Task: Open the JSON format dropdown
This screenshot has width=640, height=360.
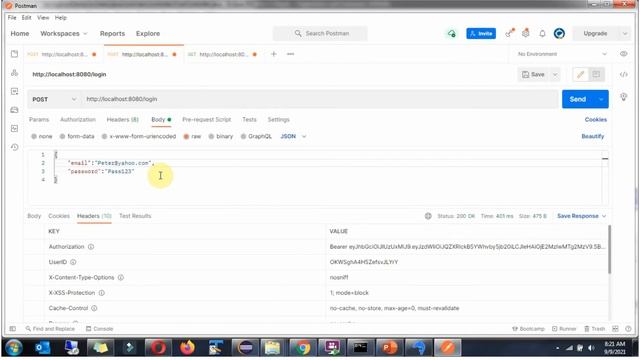Action: (293, 136)
